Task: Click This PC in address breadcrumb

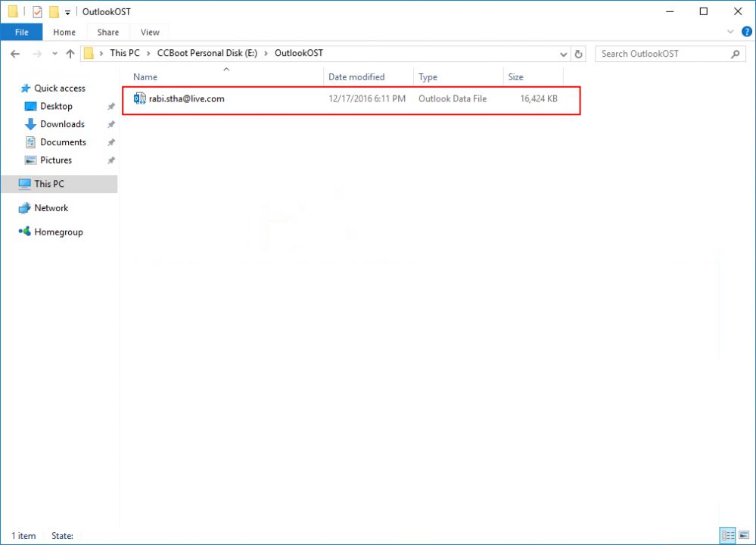Action: coord(124,53)
